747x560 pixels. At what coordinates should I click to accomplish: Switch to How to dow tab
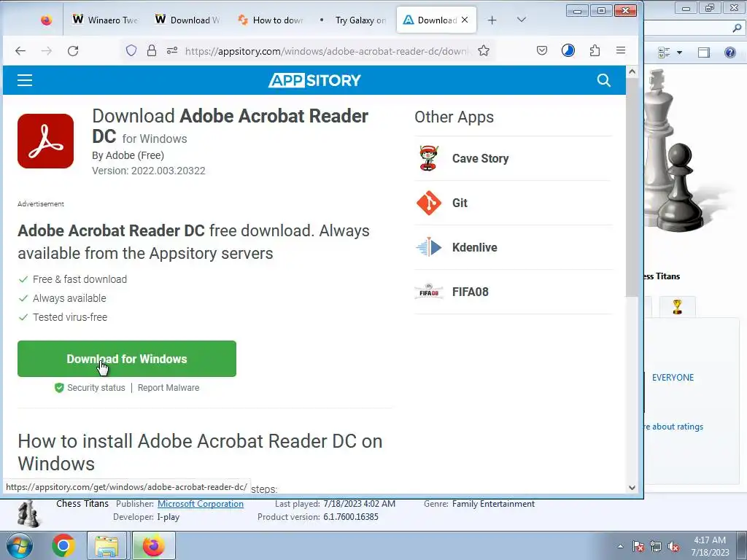click(x=271, y=20)
